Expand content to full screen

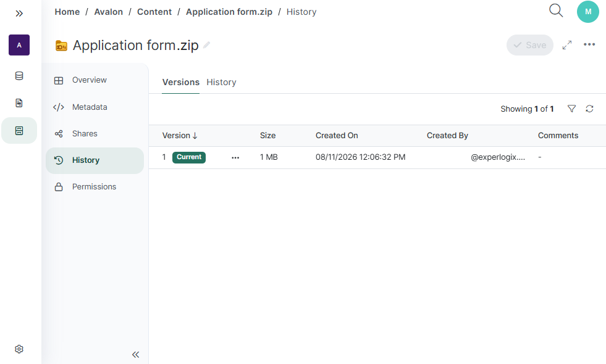pyautogui.click(x=567, y=45)
